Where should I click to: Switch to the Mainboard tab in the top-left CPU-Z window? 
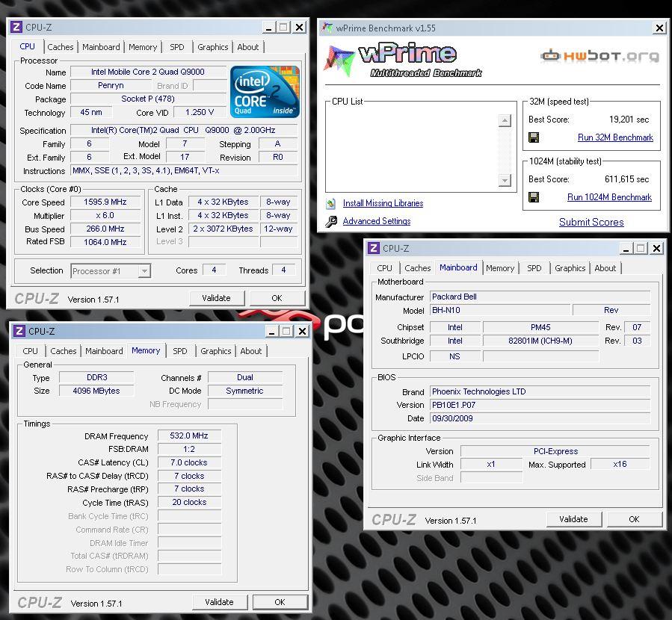[x=101, y=47]
